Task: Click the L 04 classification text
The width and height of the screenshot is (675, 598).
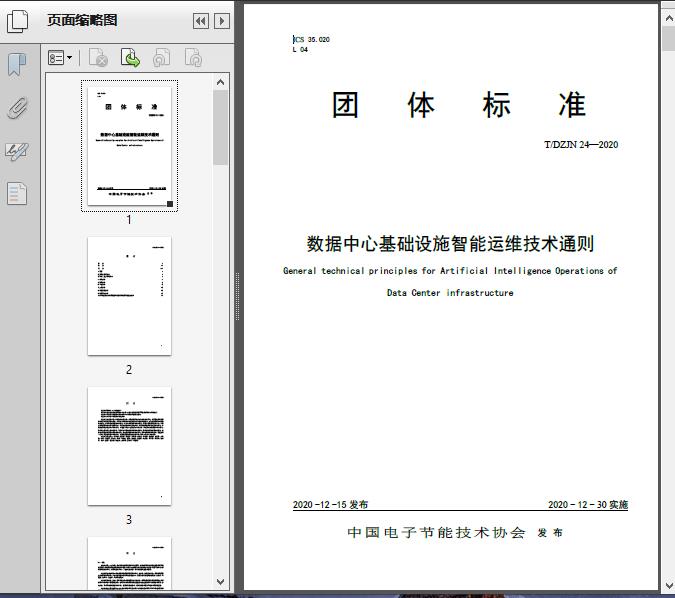Action: (x=300, y=50)
